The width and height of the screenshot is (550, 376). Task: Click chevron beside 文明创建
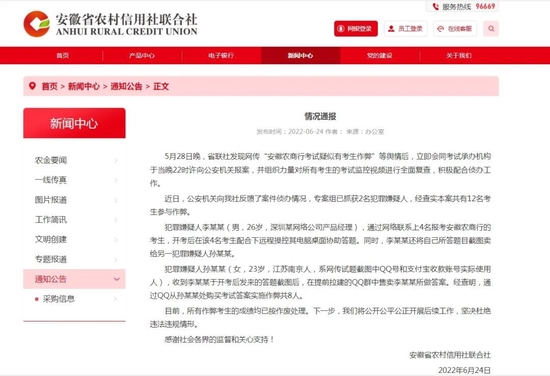[x=116, y=240]
